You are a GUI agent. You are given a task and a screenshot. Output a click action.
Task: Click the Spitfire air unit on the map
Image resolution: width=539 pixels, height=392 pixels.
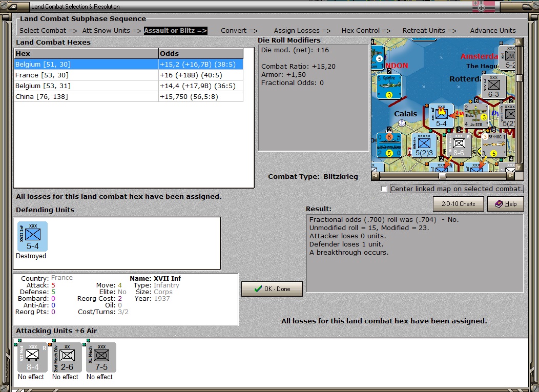[x=389, y=87]
